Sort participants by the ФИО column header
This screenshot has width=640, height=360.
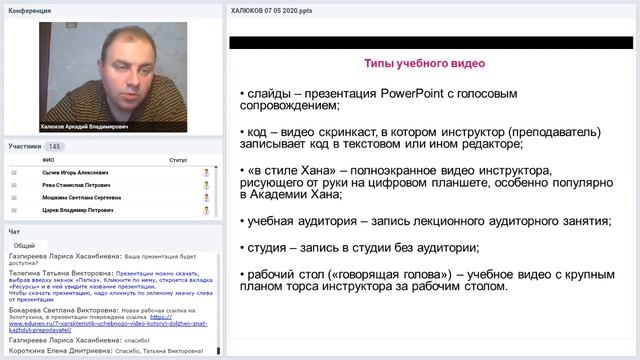[48, 160]
